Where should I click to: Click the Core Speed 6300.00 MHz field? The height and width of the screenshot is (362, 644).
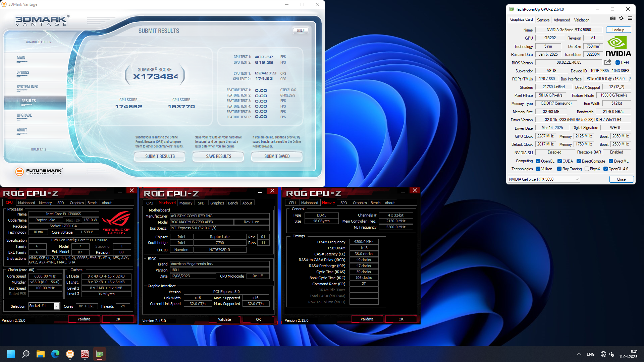[x=45, y=277]
